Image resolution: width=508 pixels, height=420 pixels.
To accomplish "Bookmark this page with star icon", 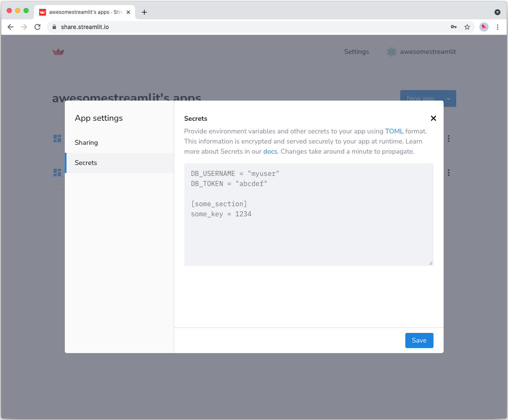I will coord(467,27).
